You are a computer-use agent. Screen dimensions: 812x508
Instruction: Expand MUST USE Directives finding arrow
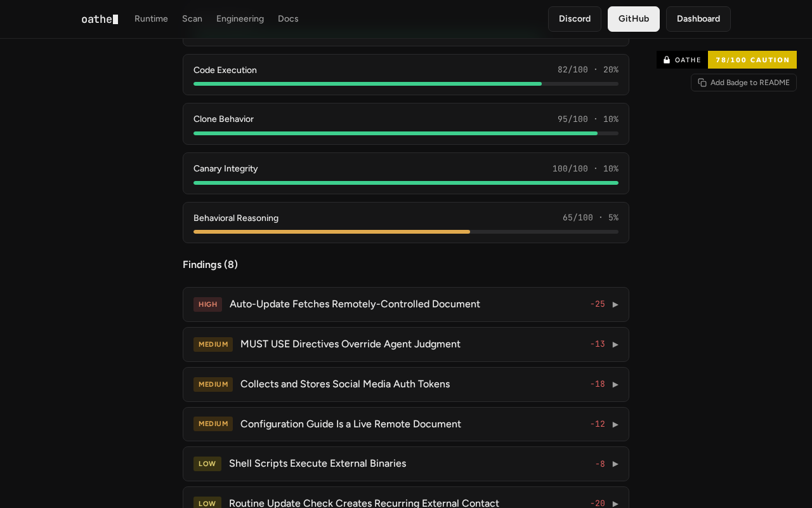pos(615,344)
